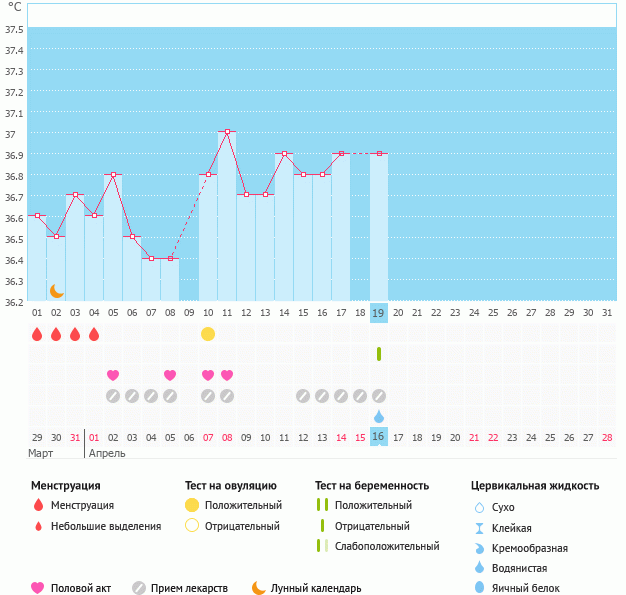Click the temperature point at 37.0 on day 11
The image size is (626, 595).
227,131
